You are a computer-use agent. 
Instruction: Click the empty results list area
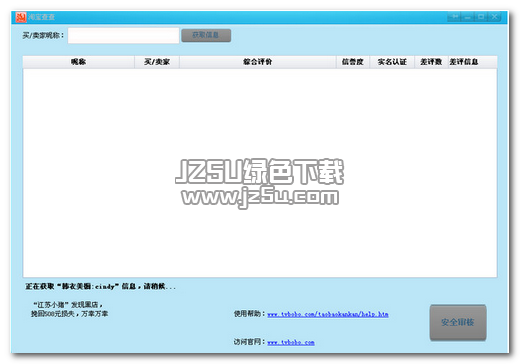point(260,173)
